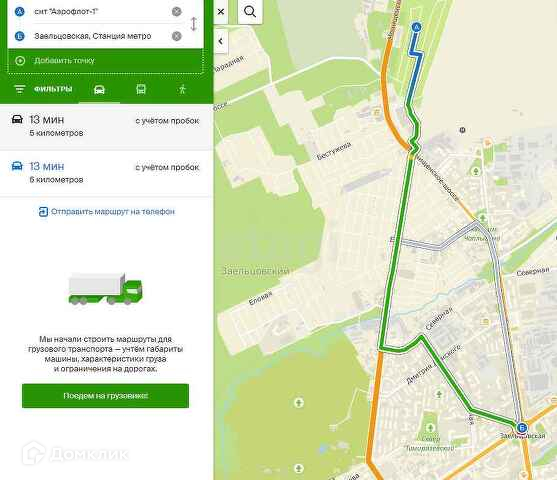The image size is (557, 480).
Task: Switch to walking route tab
Action: [x=182, y=90]
